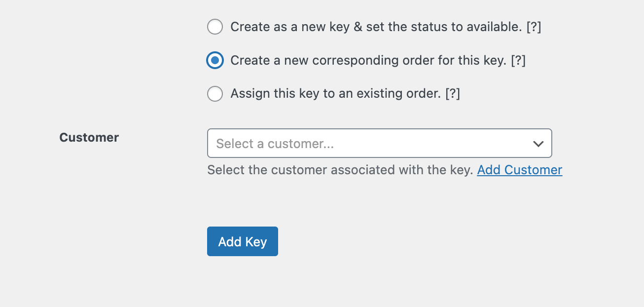Select 'Create as a new key' radio button

click(215, 27)
